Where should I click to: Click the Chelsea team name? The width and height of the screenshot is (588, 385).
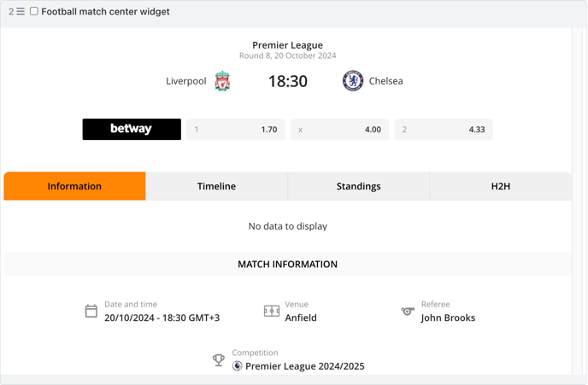coord(386,81)
